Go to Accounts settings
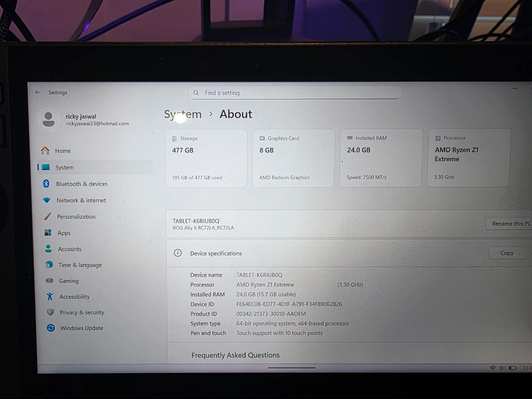The height and width of the screenshot is (399, 532). click(69, 249)
